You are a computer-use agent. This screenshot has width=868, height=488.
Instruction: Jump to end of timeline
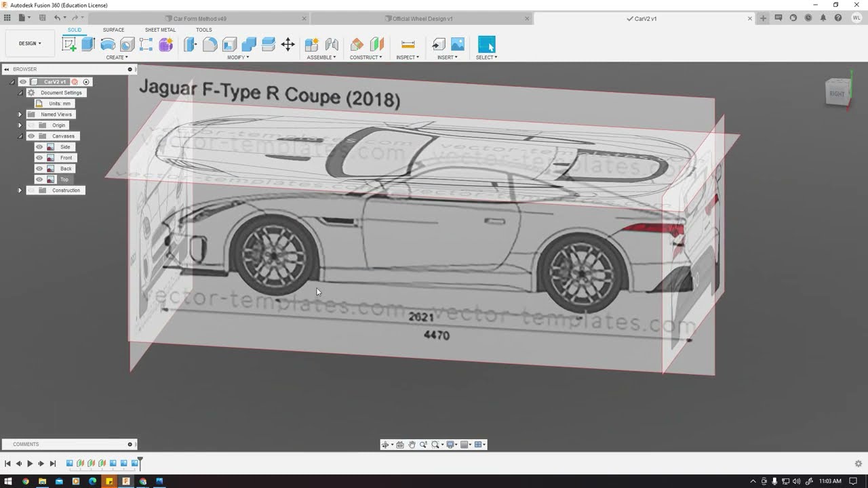tap(53, 464)
